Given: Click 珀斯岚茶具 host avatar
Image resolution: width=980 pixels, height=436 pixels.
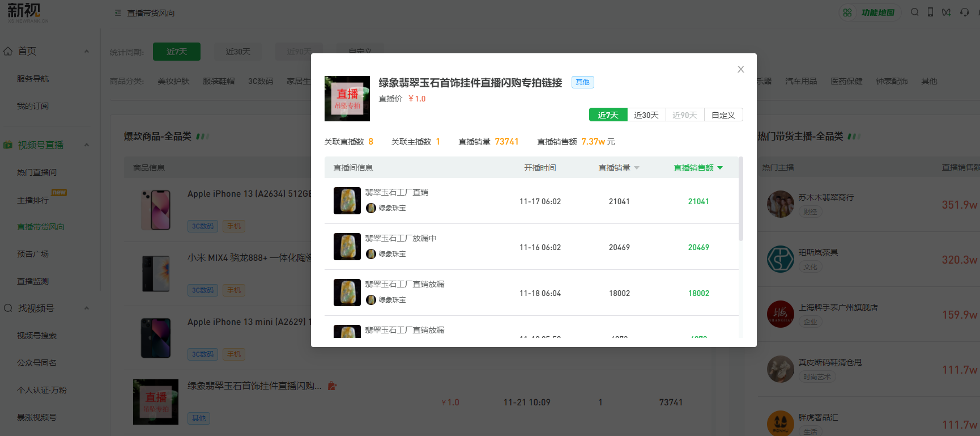Looking at the screenshot, I should tap(781, 259).
